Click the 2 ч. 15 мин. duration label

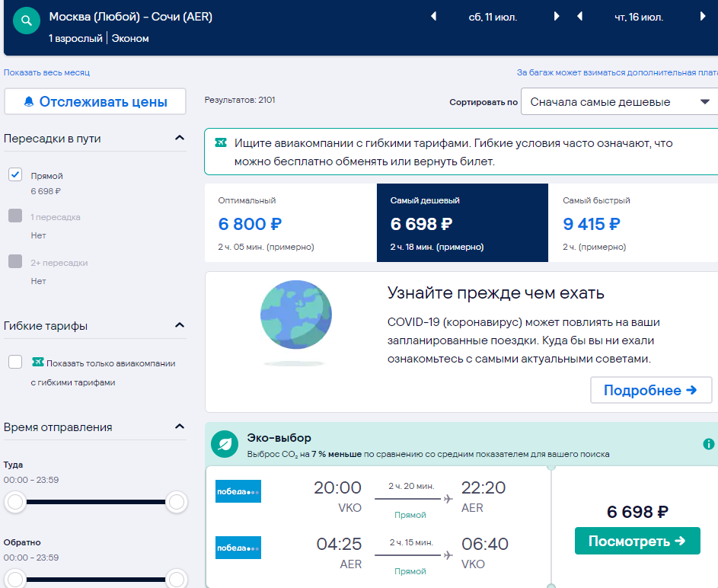pos(411,542)
